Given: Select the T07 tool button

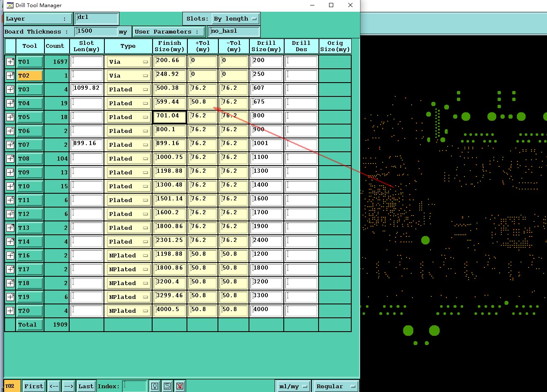Looking at the screenshot, I should (29, 145).
